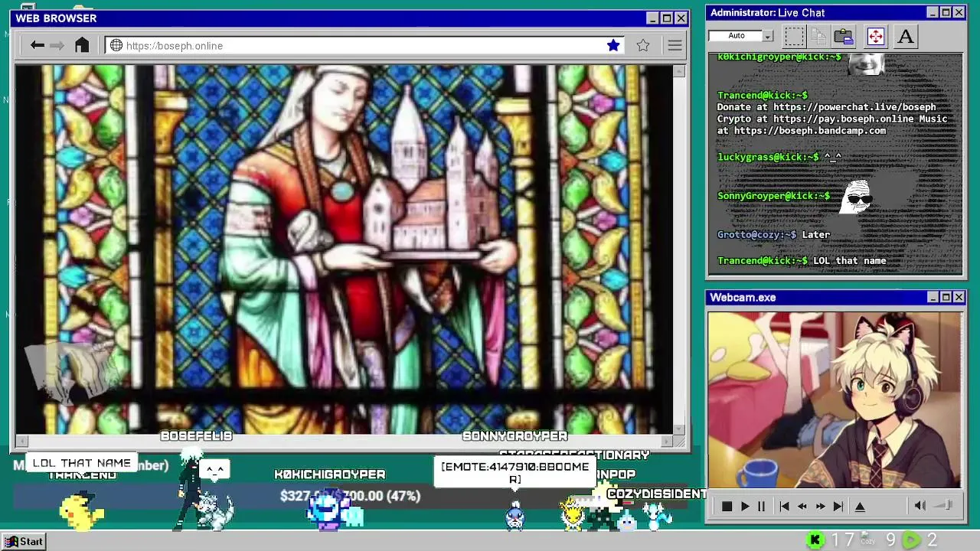Fast forward in the Webcam.exe controls
Image resolution: width=980 pixels, height=551 pixels.
pyautogui.click(x=820, y=506)
